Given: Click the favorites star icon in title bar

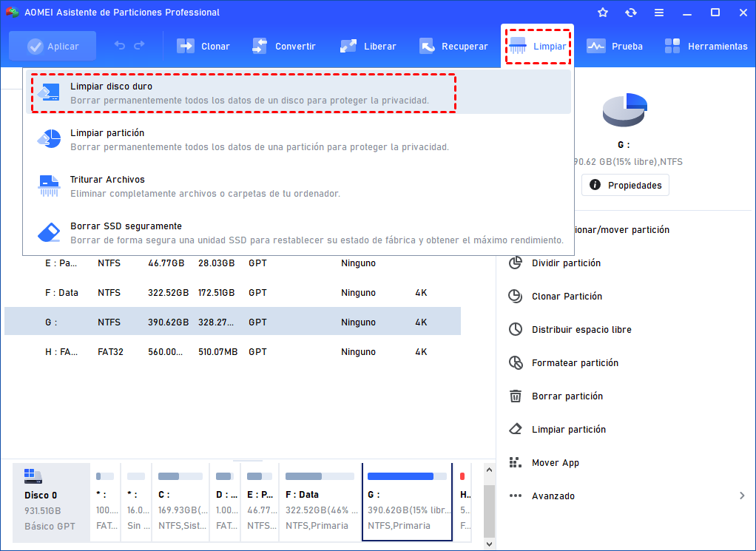Looking at the screenshot, I should pos(603,13).
